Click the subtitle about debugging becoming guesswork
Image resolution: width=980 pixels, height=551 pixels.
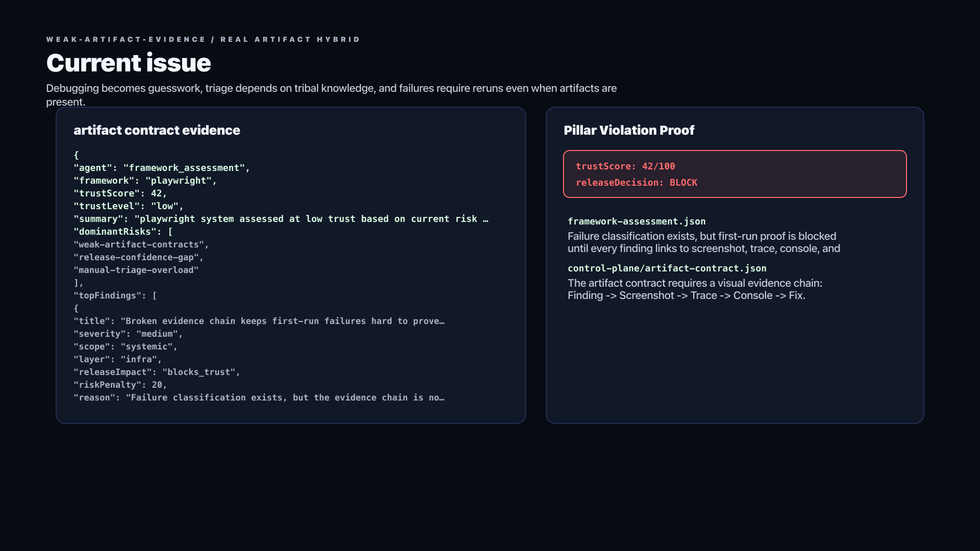click(331, 95)
